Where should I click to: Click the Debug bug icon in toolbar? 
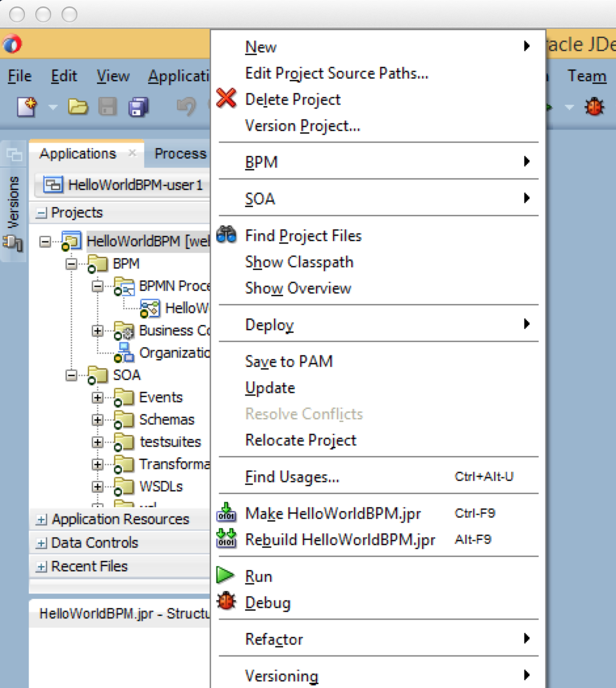point(594,107)
